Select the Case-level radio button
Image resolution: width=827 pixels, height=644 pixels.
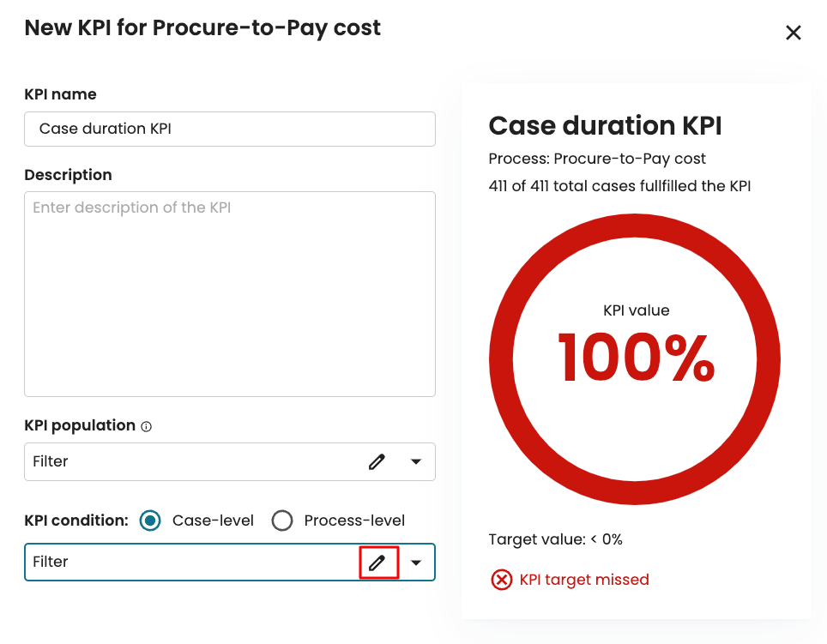(150, 521)
